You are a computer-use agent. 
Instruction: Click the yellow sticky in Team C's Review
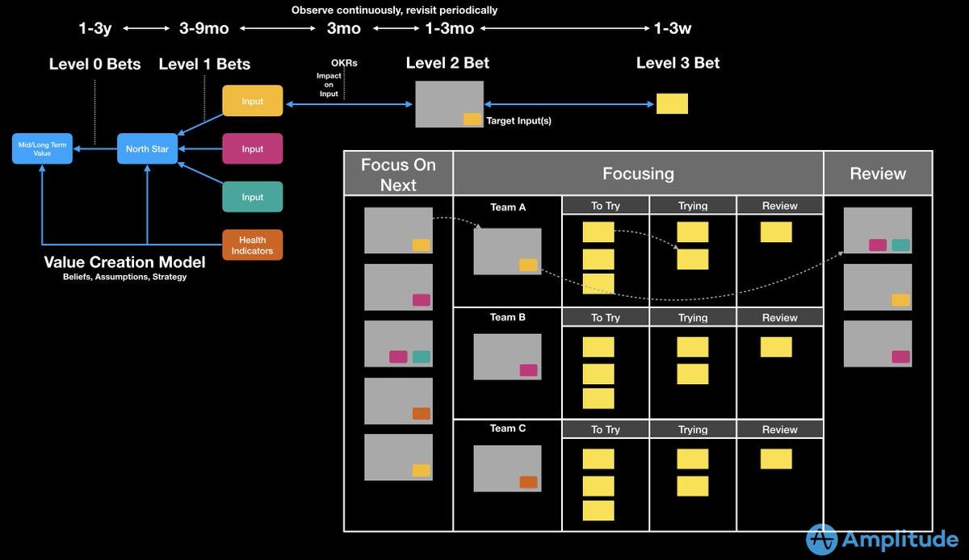click(x=776, y=459)
